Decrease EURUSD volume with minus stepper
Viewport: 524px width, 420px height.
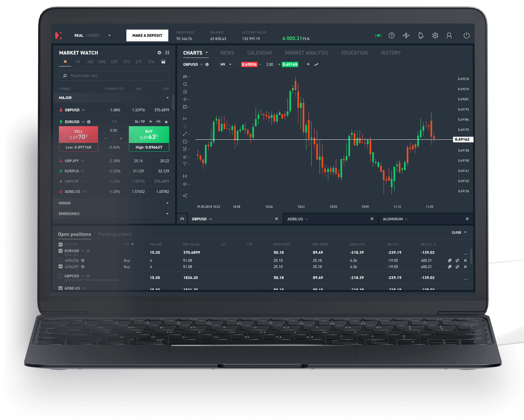click(106, 139)
